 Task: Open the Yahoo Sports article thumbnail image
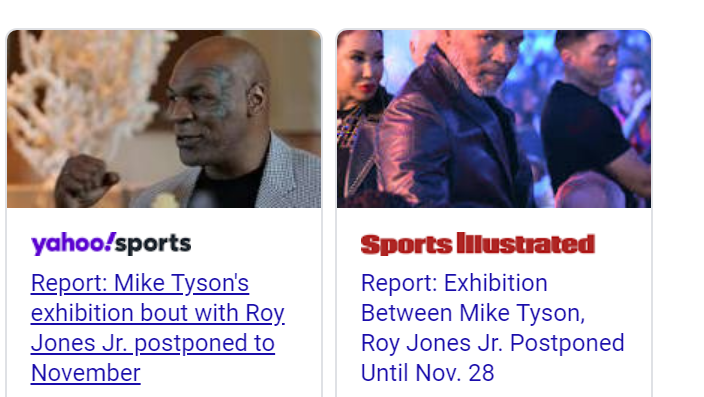164,119
